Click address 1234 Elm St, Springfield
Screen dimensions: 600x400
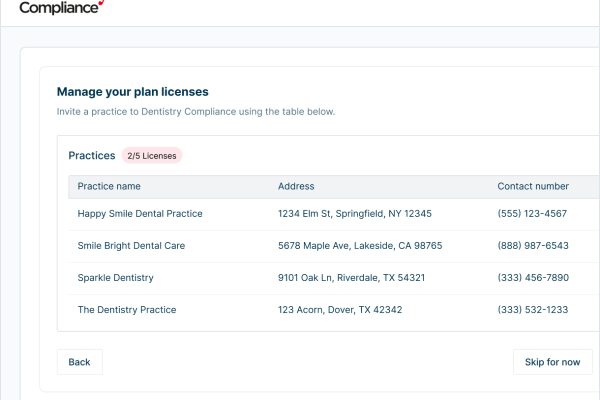tap(355, 214)
